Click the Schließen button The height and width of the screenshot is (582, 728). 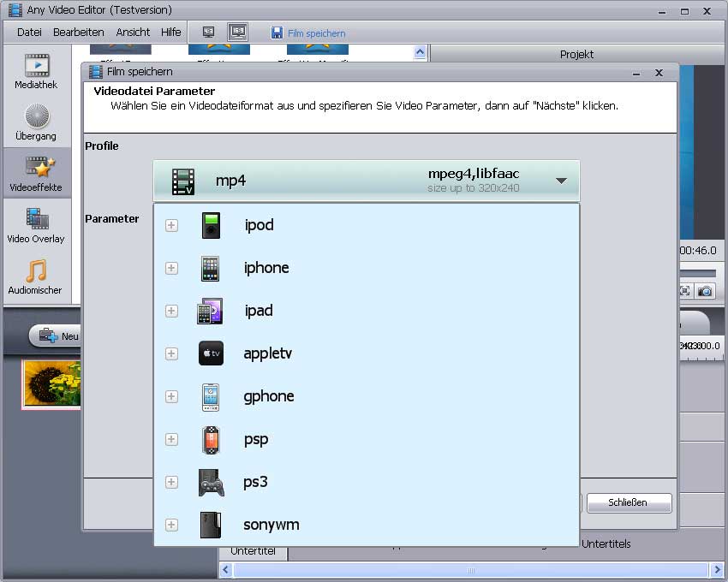point(629,502)
